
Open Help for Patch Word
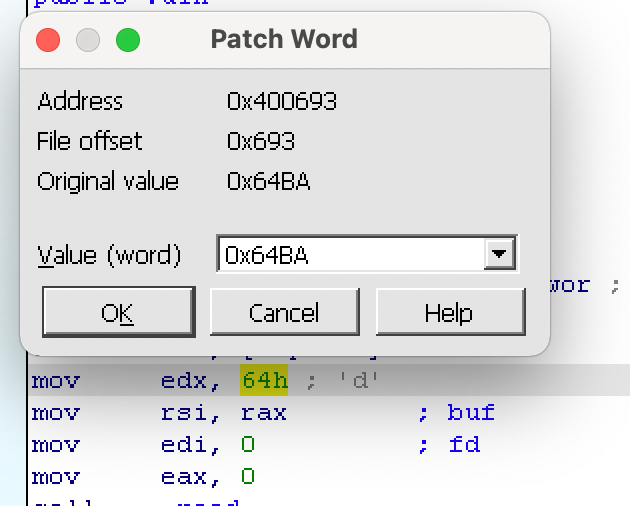coord(450,312)
